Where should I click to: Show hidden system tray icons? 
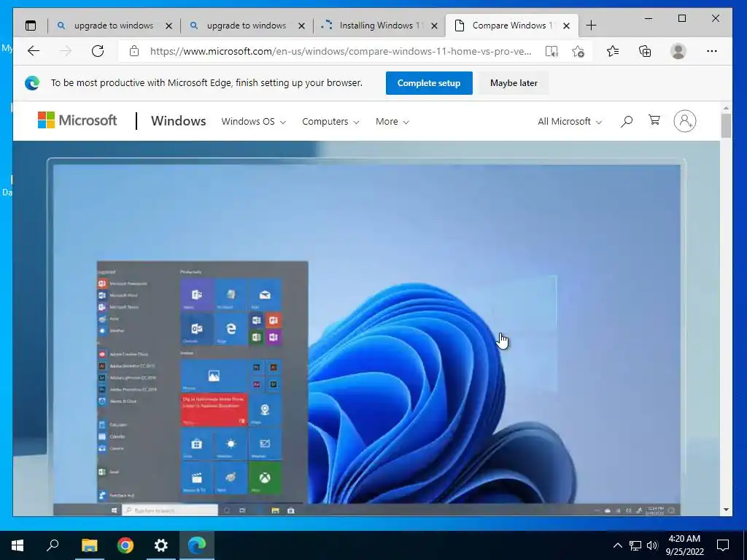(x=617, y=545)
